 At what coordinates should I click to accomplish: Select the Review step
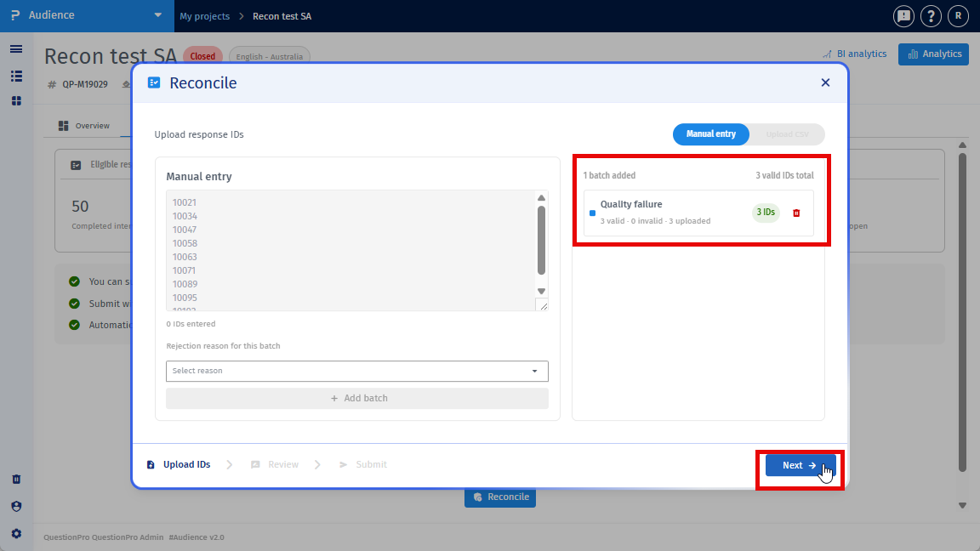[x=275, y=465]
